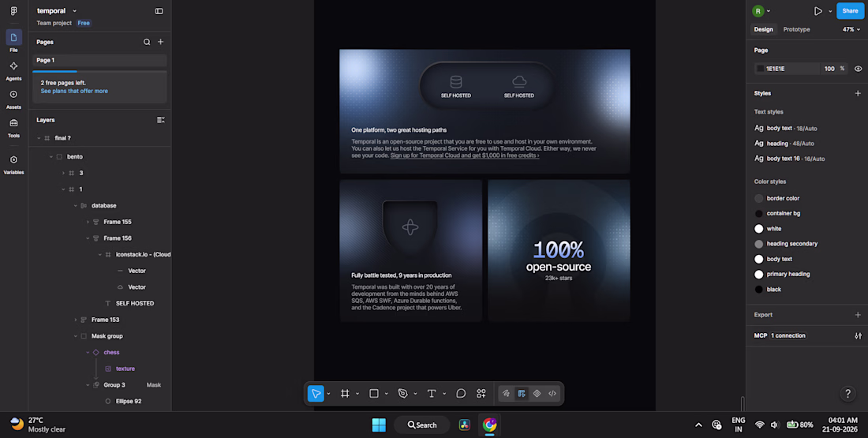Select the heading secondary color style
This screenshot has width=868, height=438.
click(786, 244)
